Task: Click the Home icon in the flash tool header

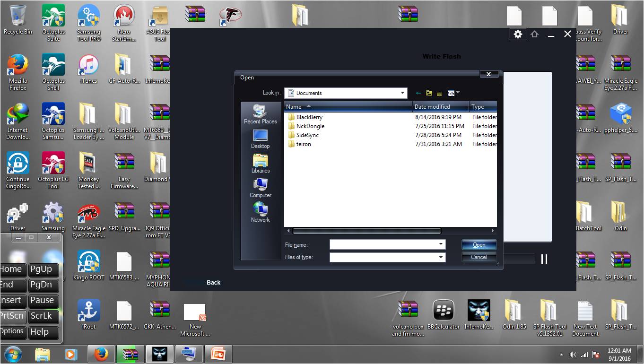Action: 535,34
